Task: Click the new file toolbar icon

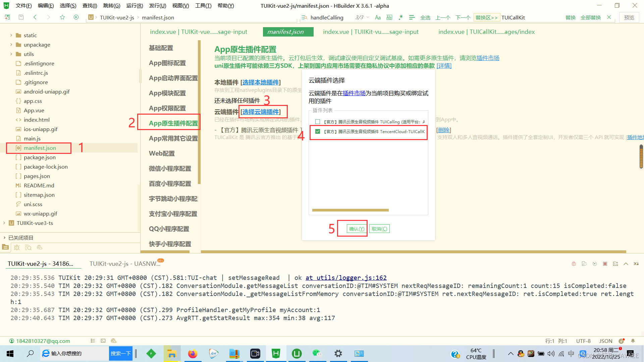Action: [x=7, y=17]
